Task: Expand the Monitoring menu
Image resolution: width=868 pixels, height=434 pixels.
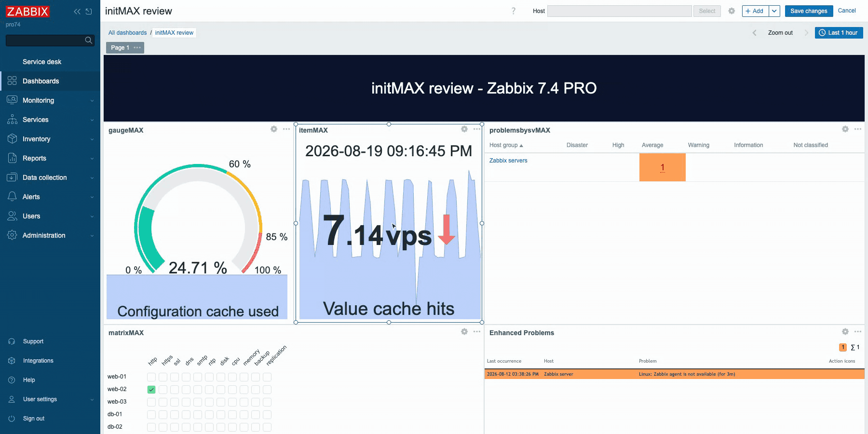Action: [50, 100]
